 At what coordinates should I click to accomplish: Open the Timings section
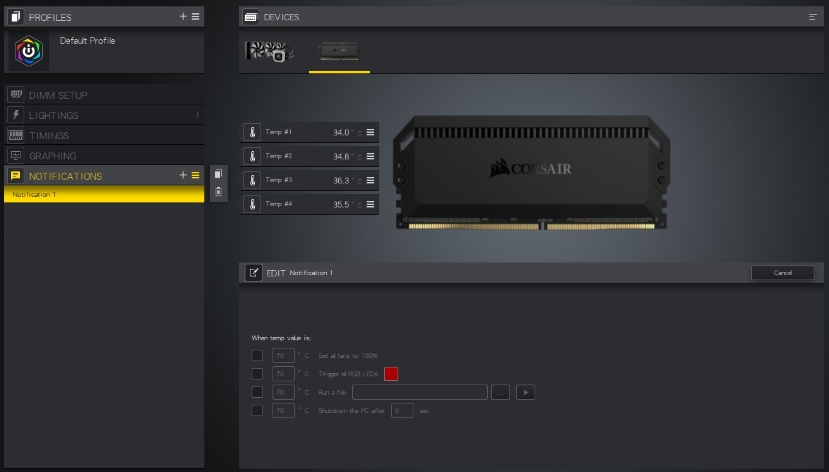[104, 135]
